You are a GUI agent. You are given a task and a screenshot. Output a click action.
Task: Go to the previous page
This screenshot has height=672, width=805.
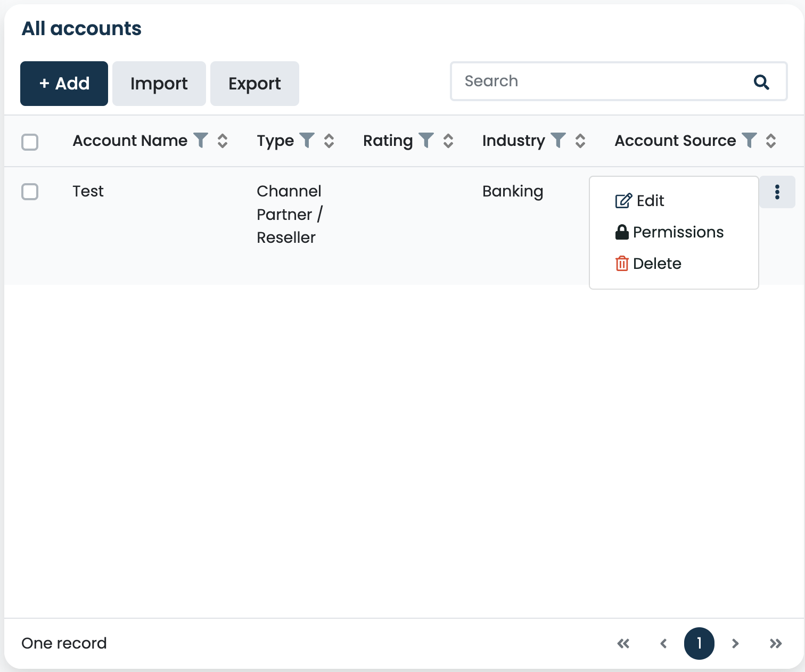click(663, 643)
